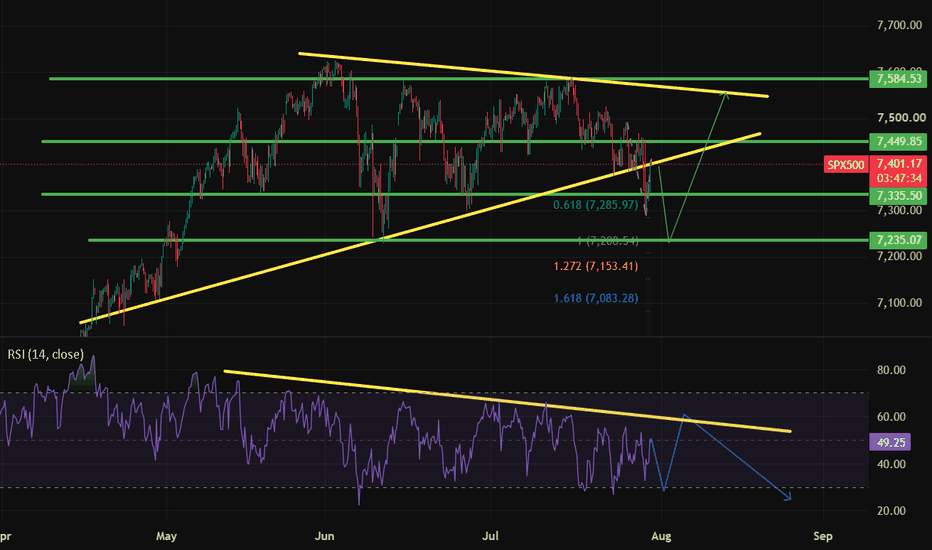Click the Sep label on time axis

tap(823, 536)
